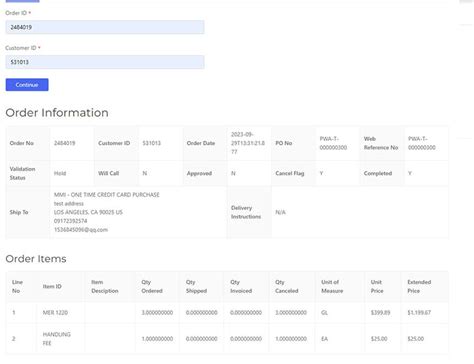
Task: Click the LOS ANGELES, CA address line
Action: 88,212
